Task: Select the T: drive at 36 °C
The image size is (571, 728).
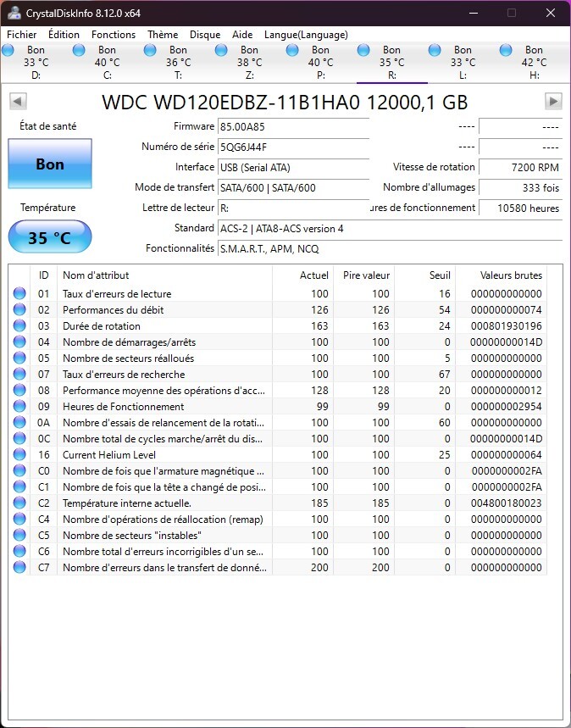Action: [x=178, y=62]
